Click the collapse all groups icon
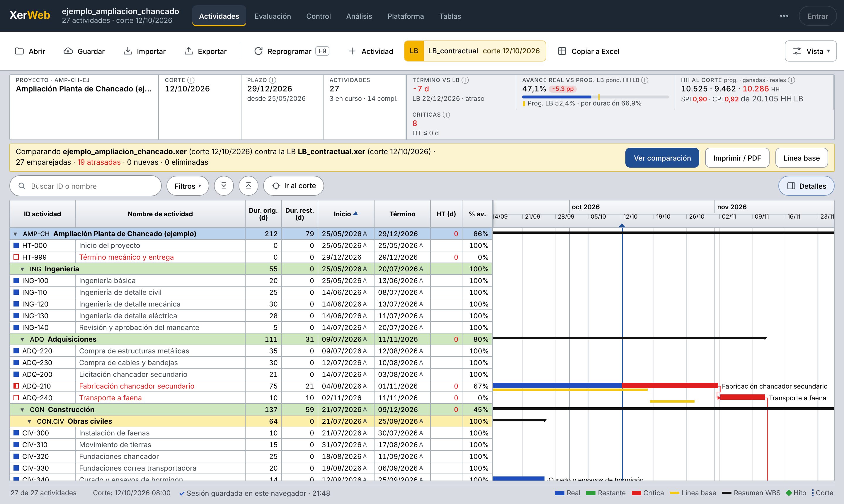The image size is (844, 504). pyautogui.click(x=249, y=186)
